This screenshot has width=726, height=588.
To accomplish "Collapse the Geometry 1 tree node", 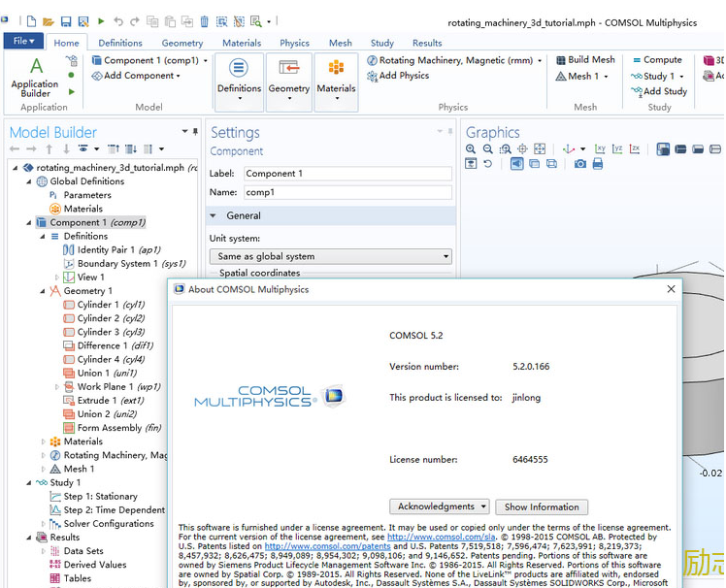I will coord(43,291).
